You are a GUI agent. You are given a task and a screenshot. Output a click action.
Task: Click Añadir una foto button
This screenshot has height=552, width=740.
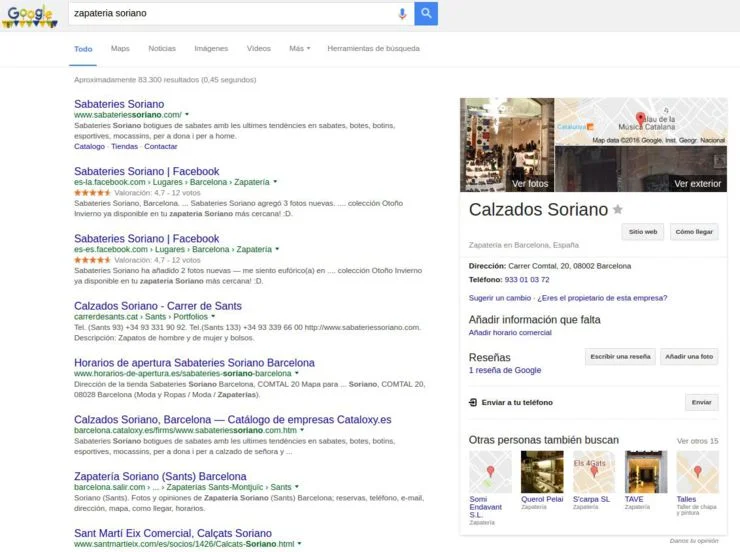click(689, 357)
